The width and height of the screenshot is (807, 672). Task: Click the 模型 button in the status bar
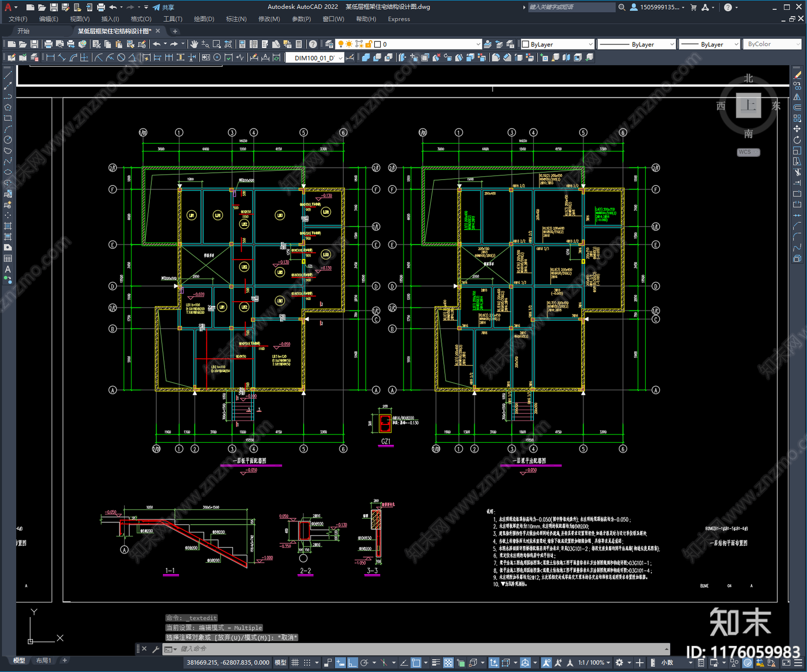[280, 662]
